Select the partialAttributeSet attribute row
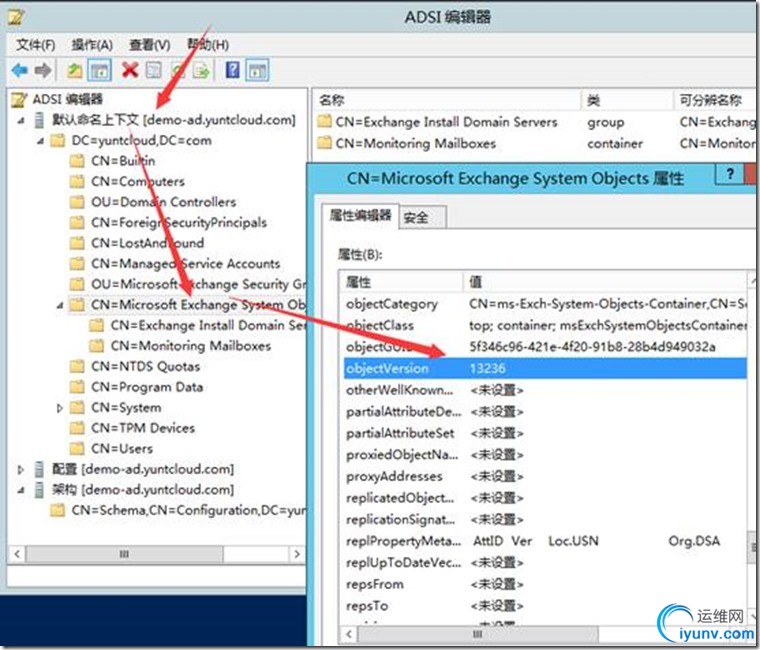The height and width of the screenshot is (650, 760). [x=545, y=433]
